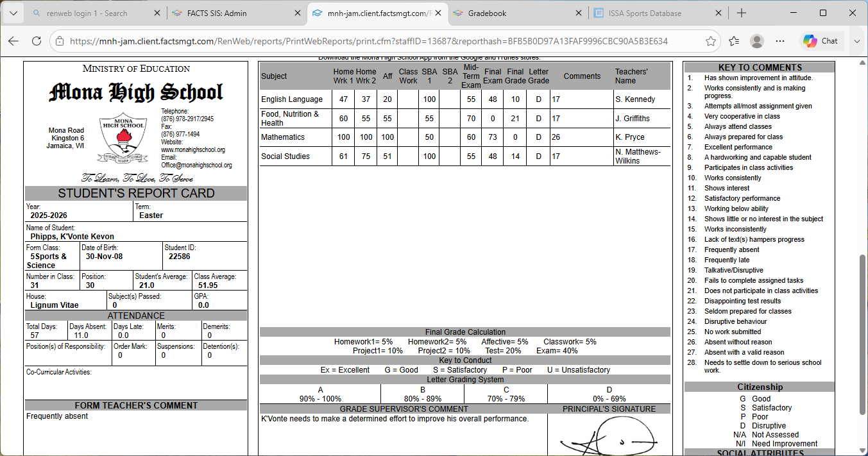Select the English Language subject row
The width and height of the screenshot is (868, 456).
(x=465, y=99)
